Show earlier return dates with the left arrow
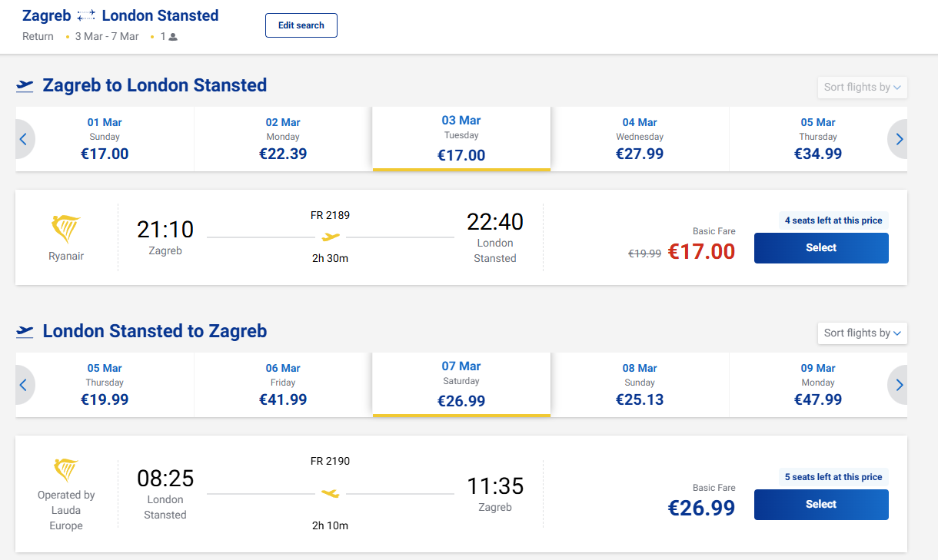Image resolution: width=938 pixels, height=560 pixels. click(x=23, y=385)
